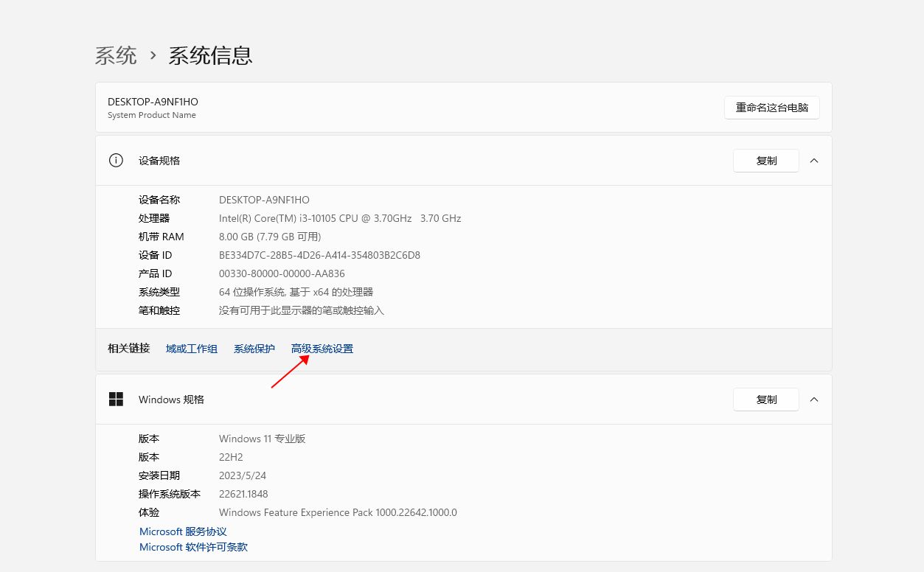The width and height of the screenshot is (924, 572).
Task: Copy the Windows 规格 details
Action: (766, 400)
